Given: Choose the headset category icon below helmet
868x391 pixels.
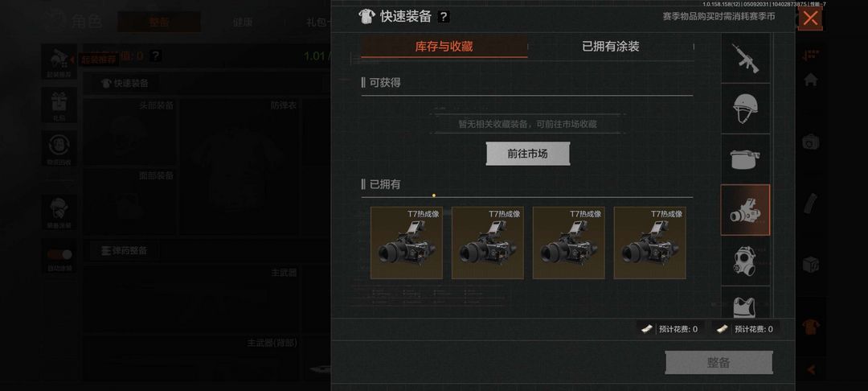Looking at the screenshot, I should pos(745,159).
